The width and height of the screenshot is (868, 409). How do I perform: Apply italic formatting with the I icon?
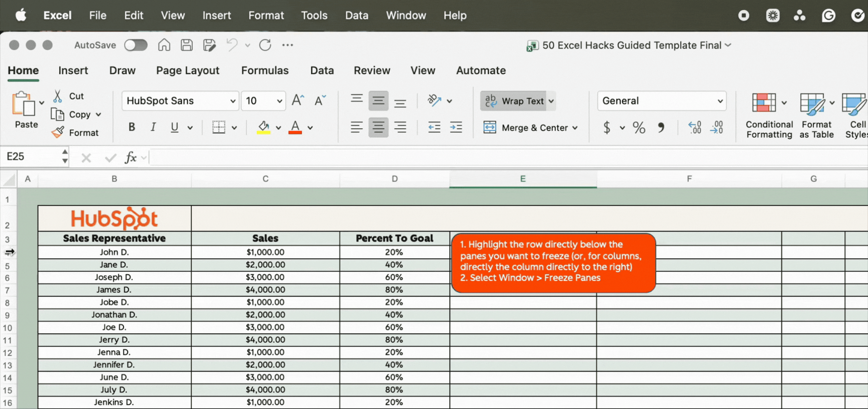click(153, 127)
